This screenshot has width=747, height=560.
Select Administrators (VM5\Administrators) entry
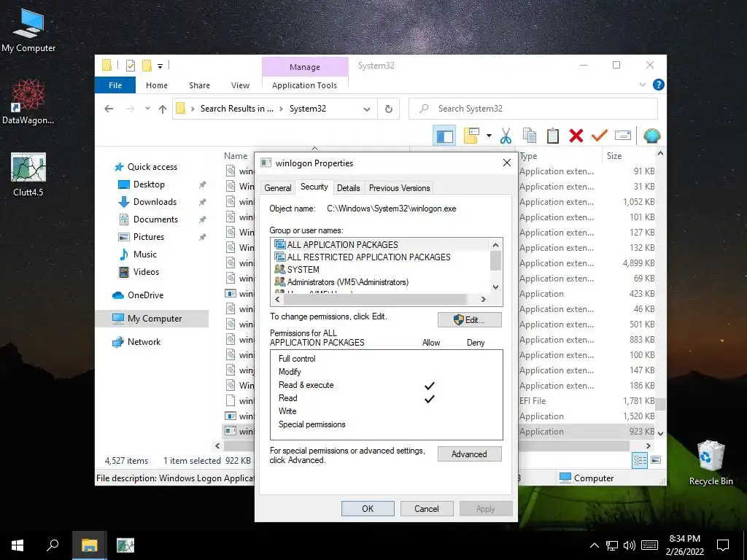[348, 282]
